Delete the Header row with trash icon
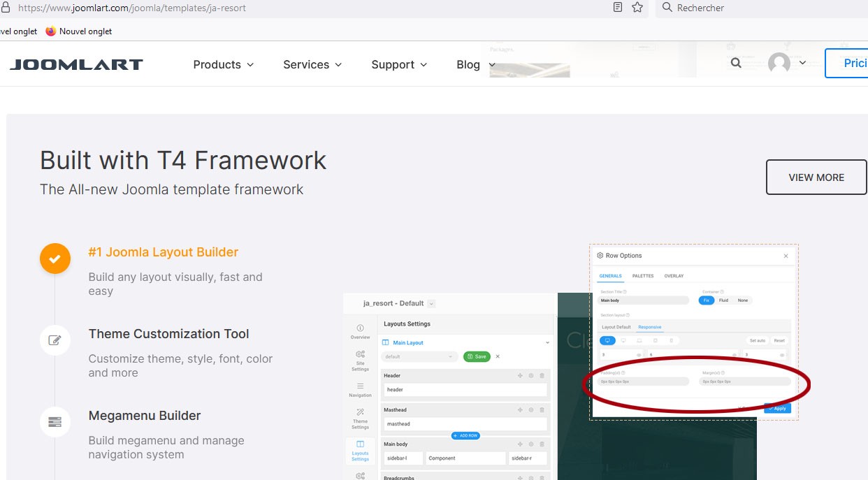This screenshot has height=480, width=868. [x=542, y=375]
